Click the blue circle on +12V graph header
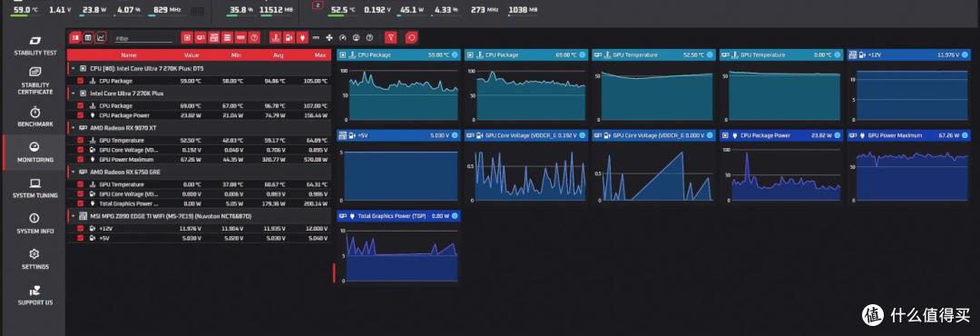 [x=965, y=54]
